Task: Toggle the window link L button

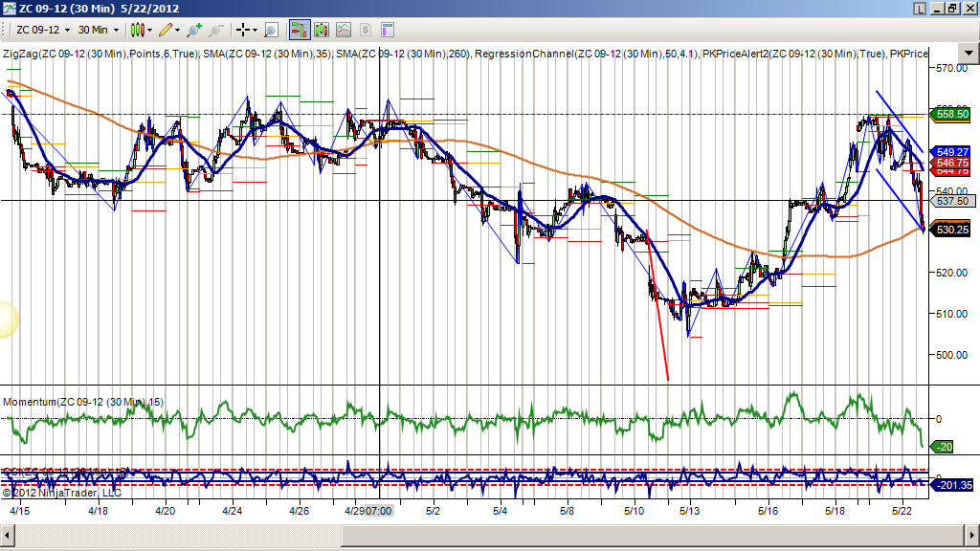Action: [920, 9]
